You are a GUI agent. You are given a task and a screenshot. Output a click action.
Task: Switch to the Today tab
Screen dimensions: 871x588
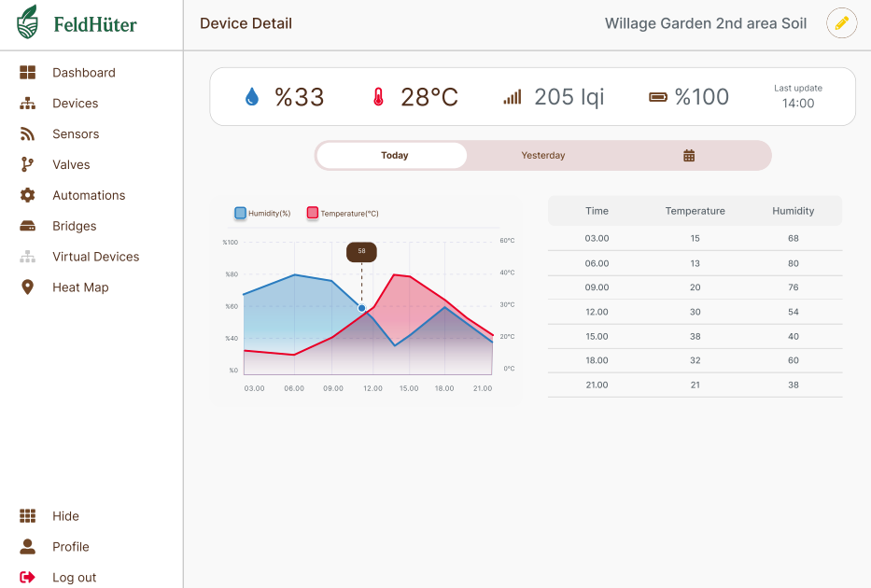click(393, 156)
